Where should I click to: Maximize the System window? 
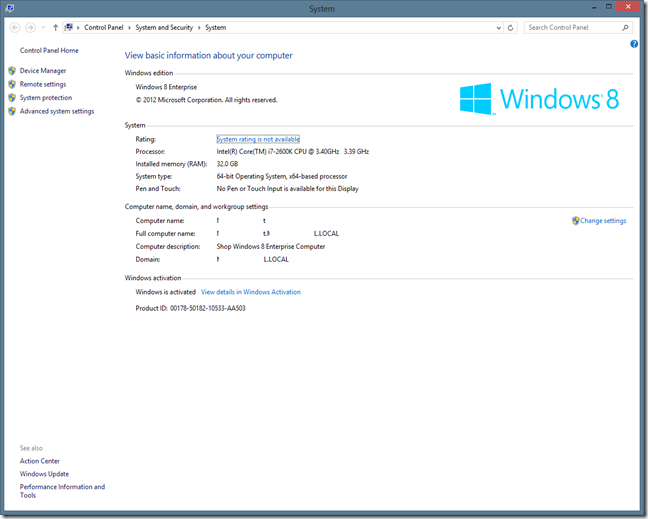click(x=608, y=7)
